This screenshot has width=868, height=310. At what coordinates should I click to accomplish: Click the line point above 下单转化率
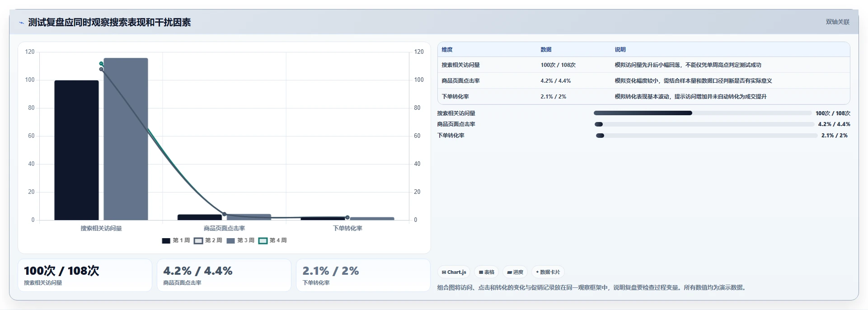347,217
